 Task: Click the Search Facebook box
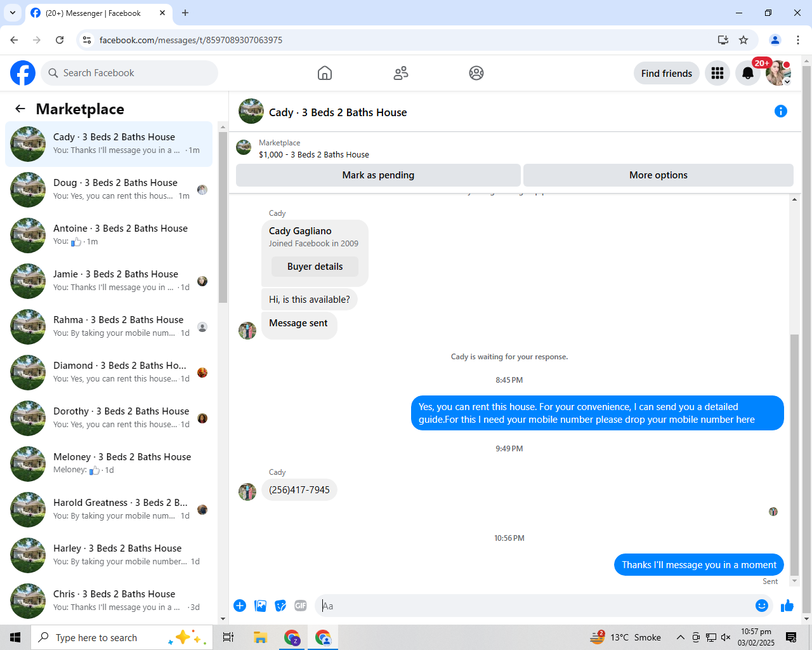[x=129, y=73]
